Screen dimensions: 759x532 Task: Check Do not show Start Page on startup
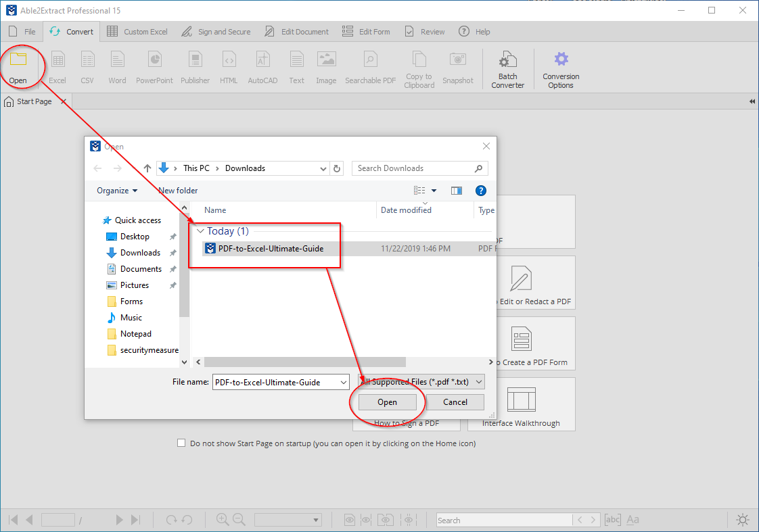pos(181,443)
